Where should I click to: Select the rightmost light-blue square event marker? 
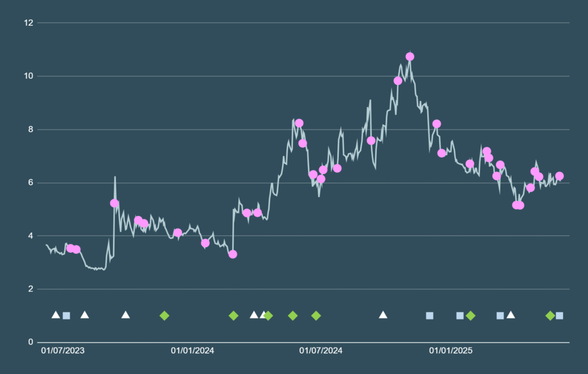[x=559, y=316]
